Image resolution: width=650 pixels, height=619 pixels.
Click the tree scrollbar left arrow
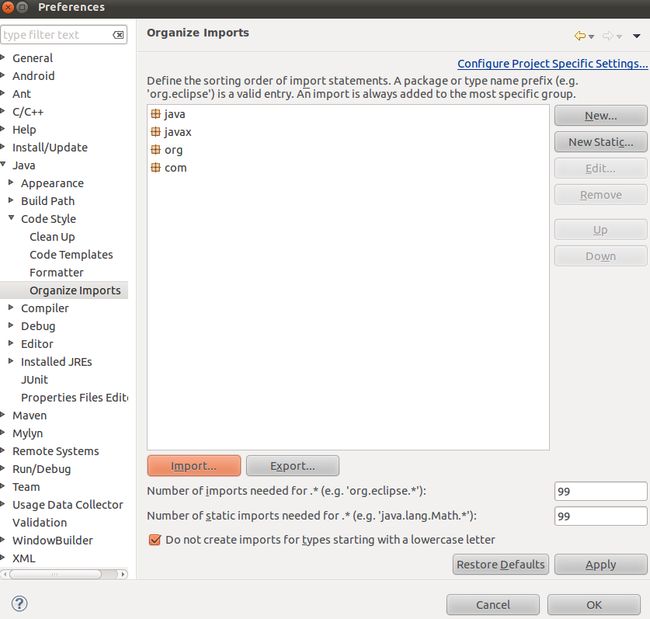coord(5,574)
